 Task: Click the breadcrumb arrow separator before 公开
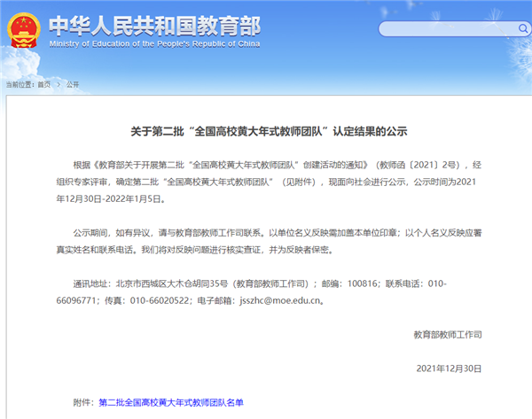[x=60, y=84]
